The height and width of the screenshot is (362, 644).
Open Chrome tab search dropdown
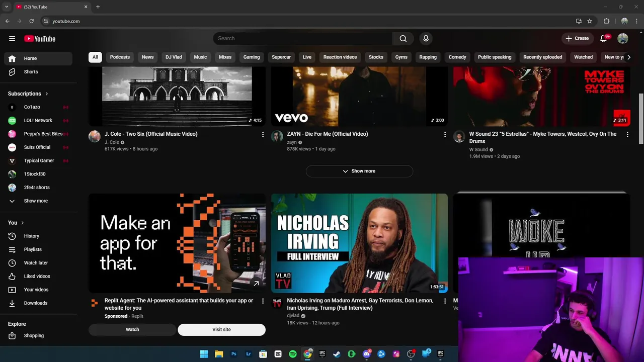[7, 7]
